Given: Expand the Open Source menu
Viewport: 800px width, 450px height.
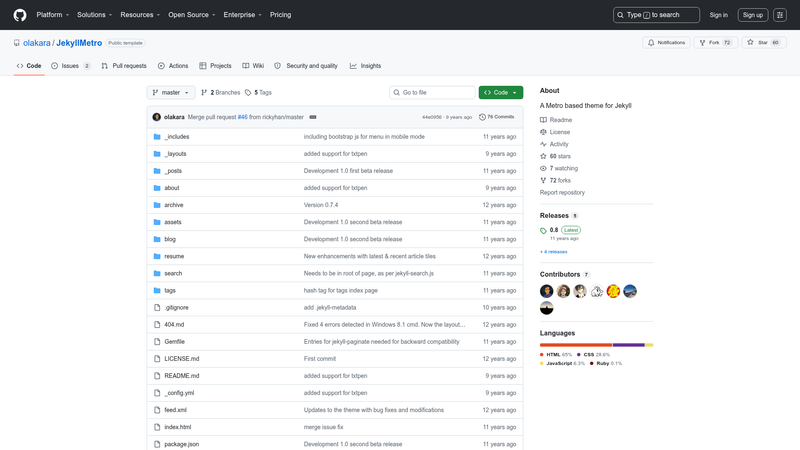Looking at the screenshot, I should 192,15.
